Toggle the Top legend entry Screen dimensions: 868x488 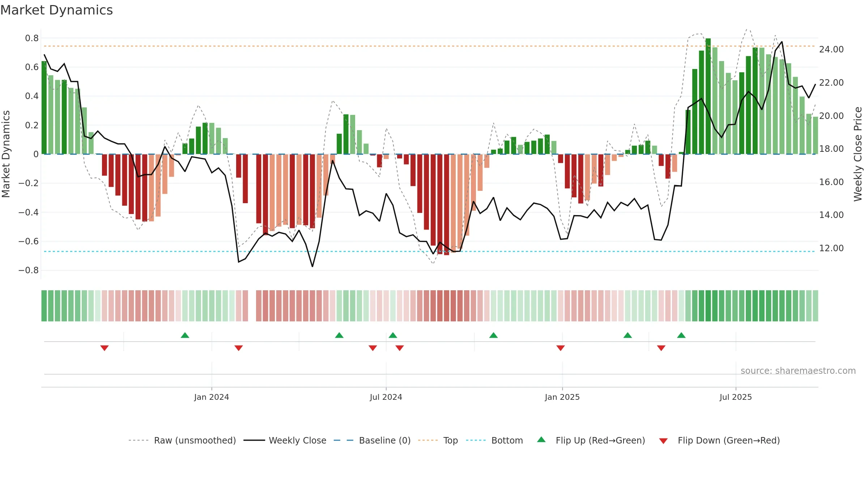pos(438,440)
